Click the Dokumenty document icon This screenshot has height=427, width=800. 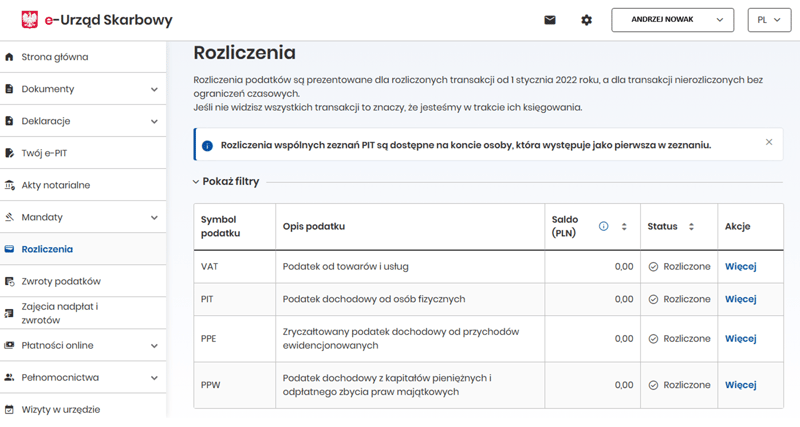click(9, 89)
